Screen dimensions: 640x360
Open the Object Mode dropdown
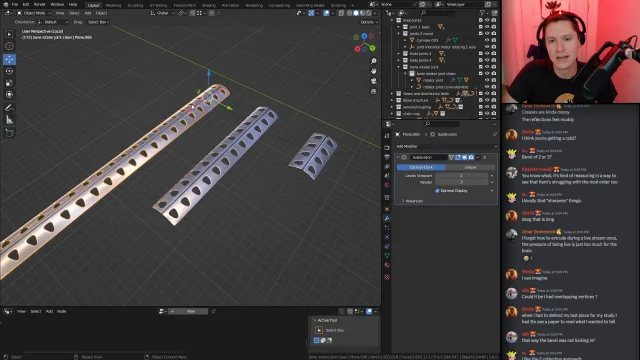pos(34,13)
